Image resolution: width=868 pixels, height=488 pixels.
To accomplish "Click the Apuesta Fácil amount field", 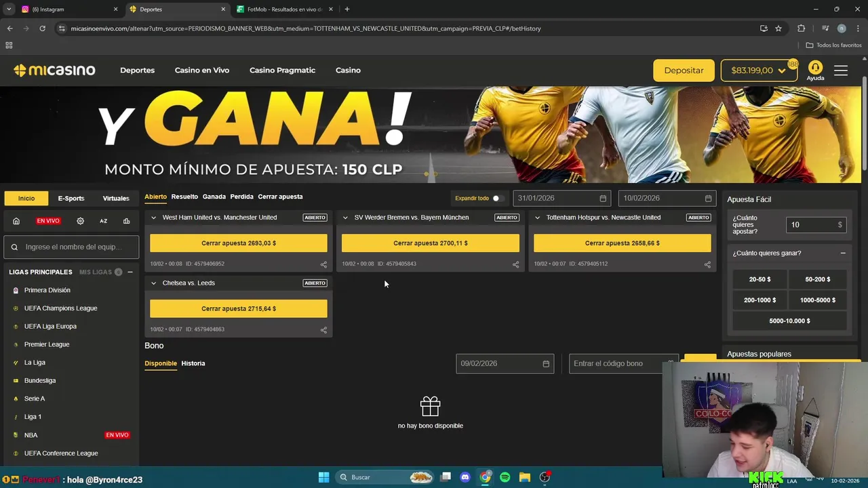I will tap(816, 225).
